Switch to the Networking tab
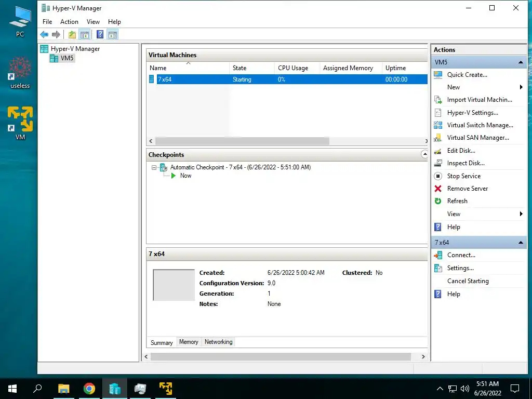This screenshot has width=532, height=399. 219,342
